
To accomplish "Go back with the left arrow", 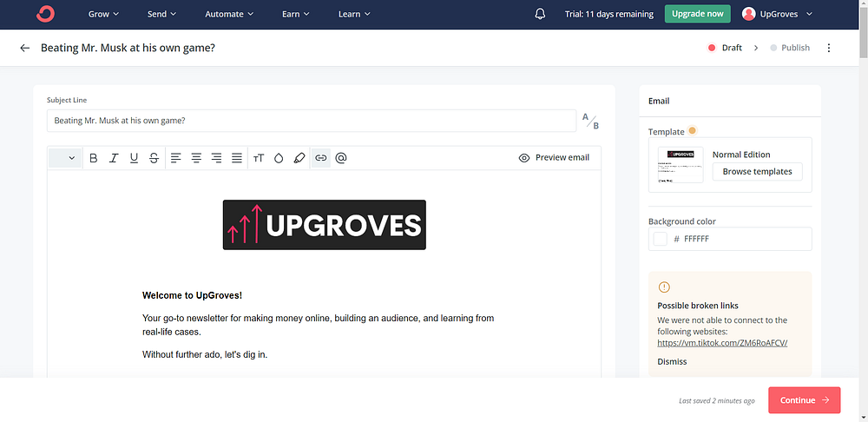I will point(24,48).
